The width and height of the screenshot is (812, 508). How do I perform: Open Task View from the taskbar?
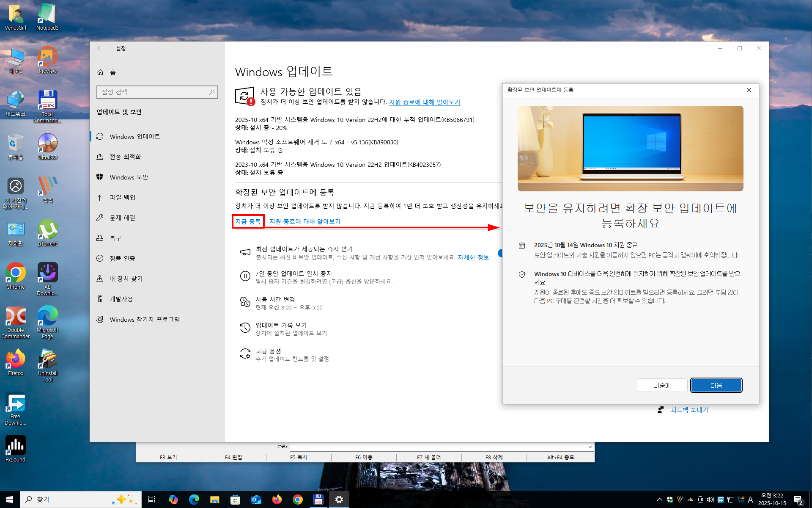pyautogui.click(x=151, y=500)
